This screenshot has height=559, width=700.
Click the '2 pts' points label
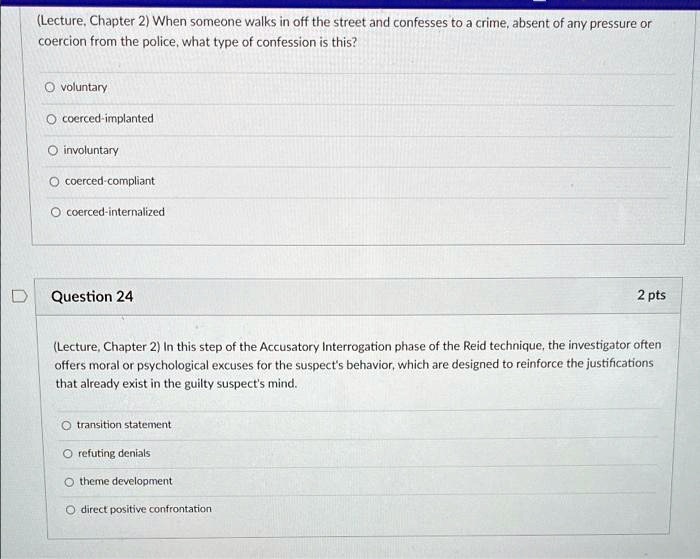[650, 295]
